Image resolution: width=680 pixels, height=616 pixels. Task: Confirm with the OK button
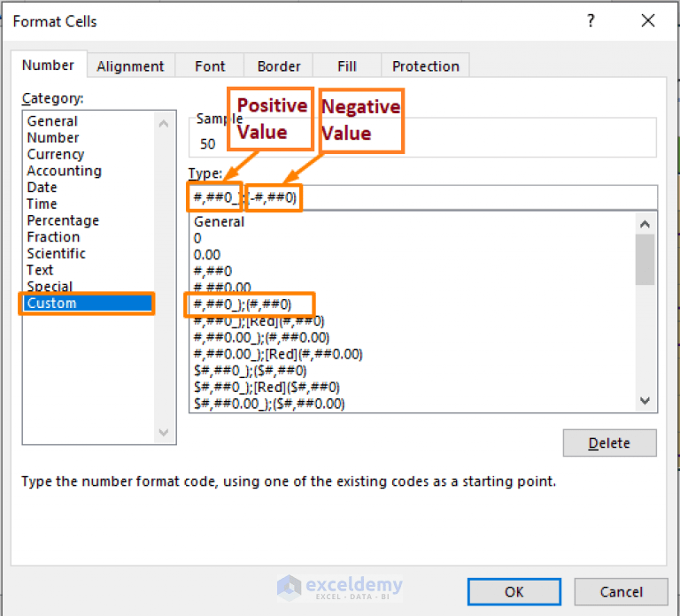[x=514, y=592]
